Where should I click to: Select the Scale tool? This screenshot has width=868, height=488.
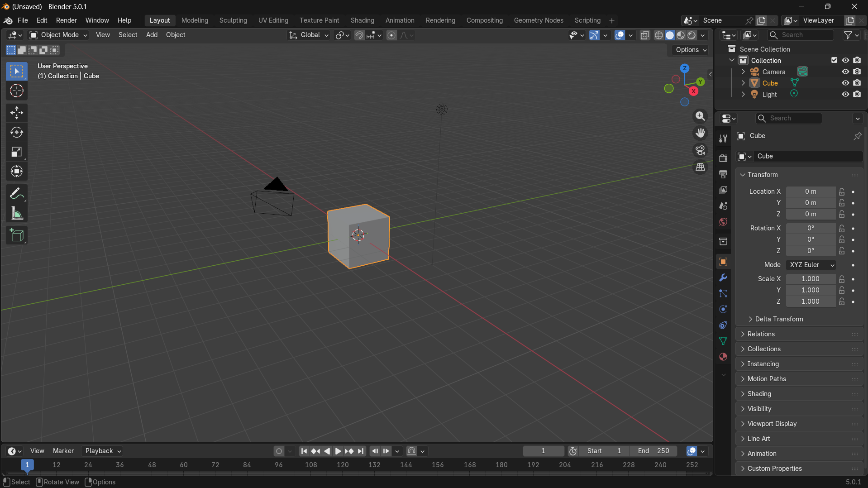[16, 152]
